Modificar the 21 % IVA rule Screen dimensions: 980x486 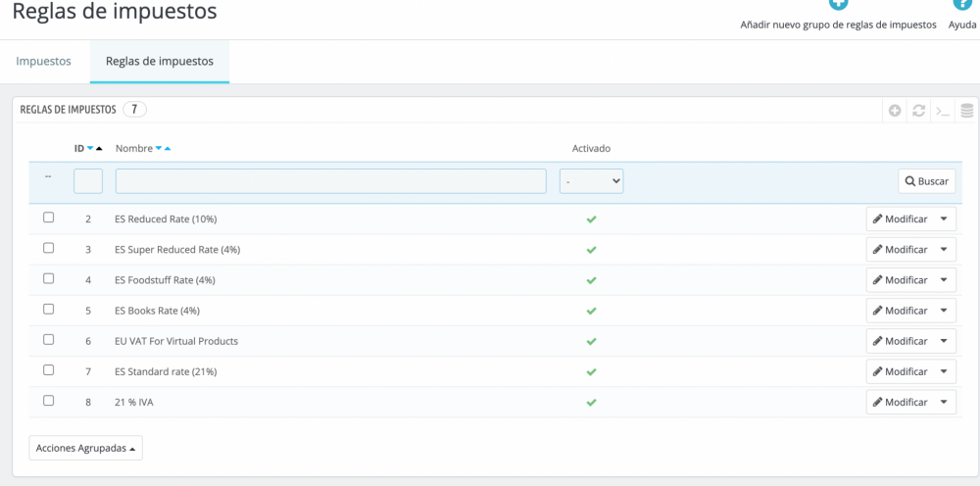coord(900,402)
